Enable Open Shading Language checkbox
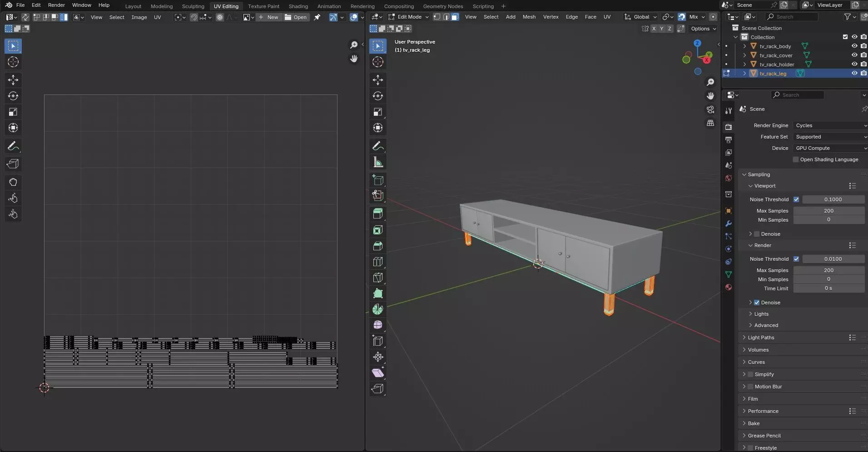 click(795, 159)
